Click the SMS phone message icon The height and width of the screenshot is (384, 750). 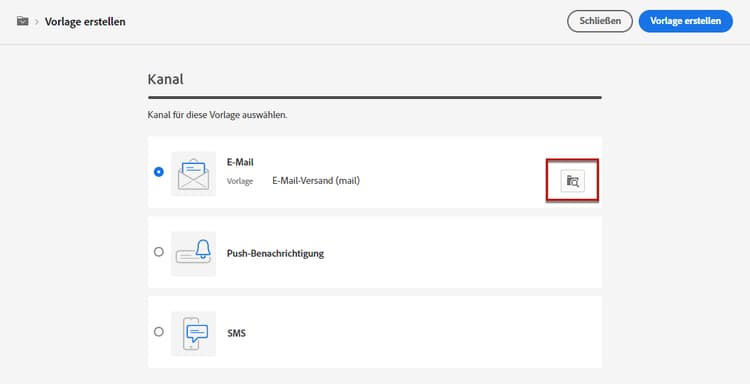click(193, 334)
